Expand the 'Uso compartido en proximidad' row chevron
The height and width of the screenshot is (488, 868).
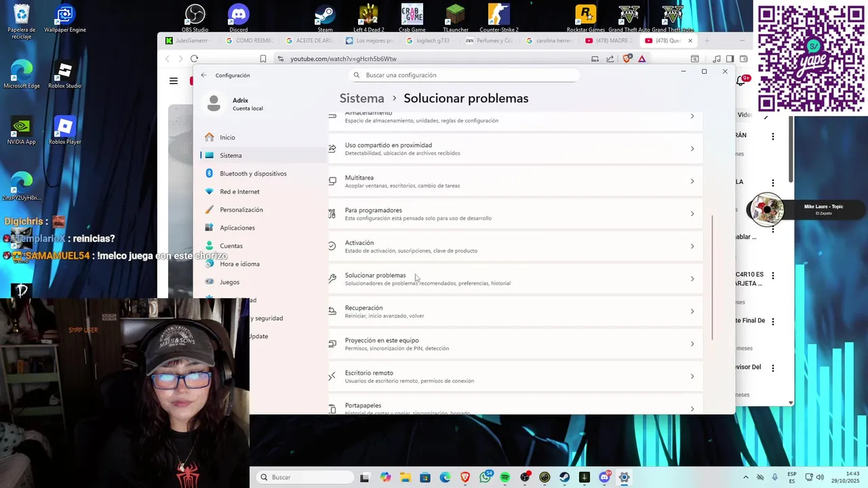692,148
